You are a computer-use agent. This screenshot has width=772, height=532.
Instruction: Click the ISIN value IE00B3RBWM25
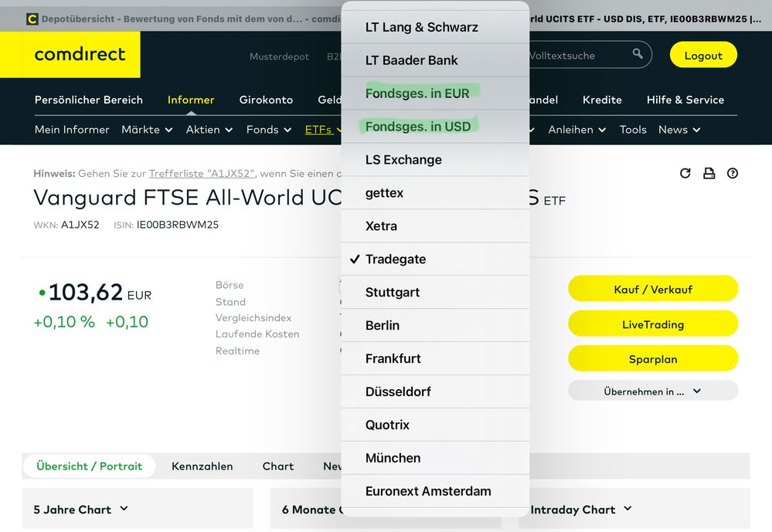click(x=177, y=225)
